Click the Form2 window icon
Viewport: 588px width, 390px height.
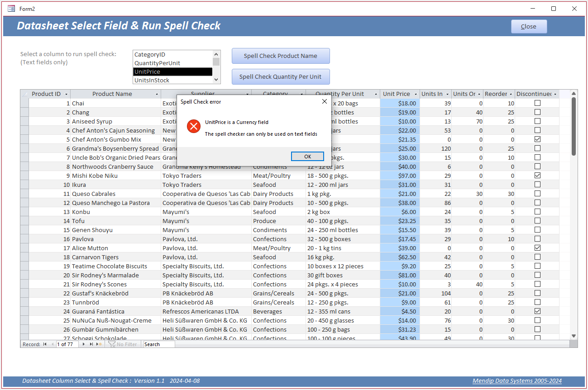11,9
